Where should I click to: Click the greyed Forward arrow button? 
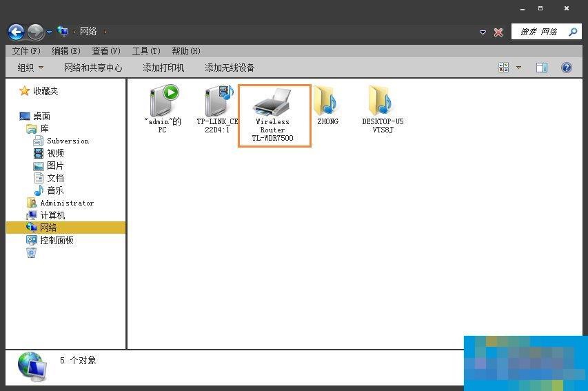click(36, 32)
